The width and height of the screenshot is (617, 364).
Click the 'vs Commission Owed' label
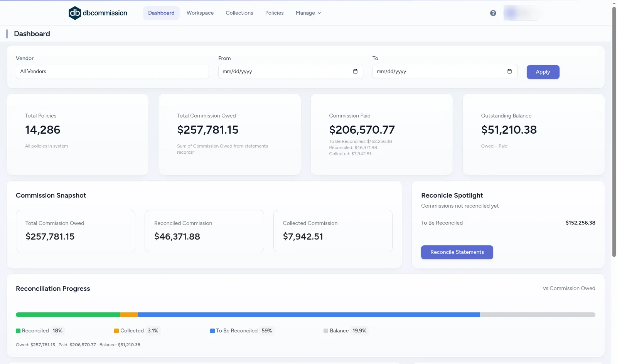[x=569, y=289]
